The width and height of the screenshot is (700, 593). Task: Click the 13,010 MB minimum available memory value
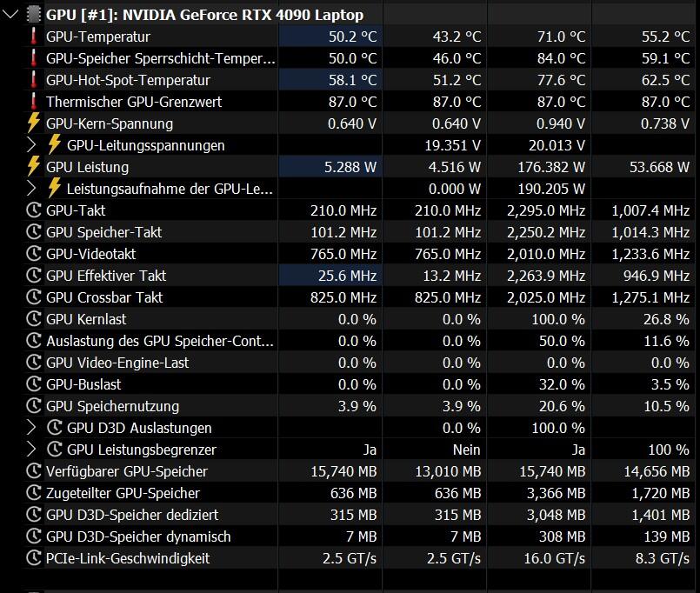click(448, 471)
